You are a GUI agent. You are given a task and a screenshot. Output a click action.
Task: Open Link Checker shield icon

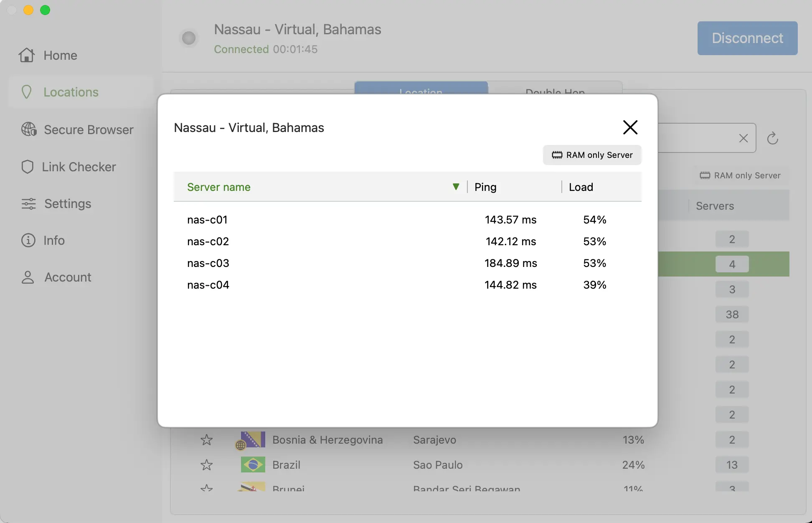(28, 167)
